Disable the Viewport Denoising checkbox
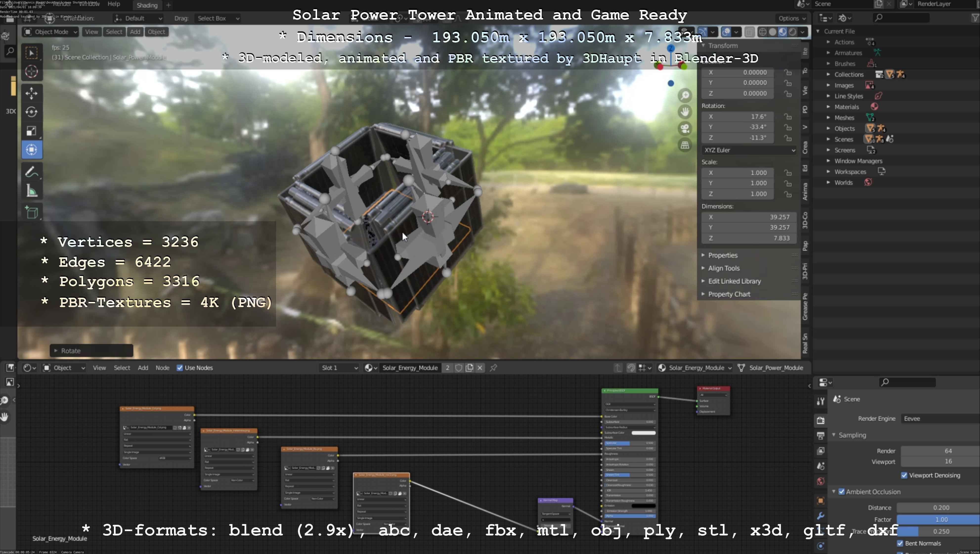980x554 pixels. (904, 475)
